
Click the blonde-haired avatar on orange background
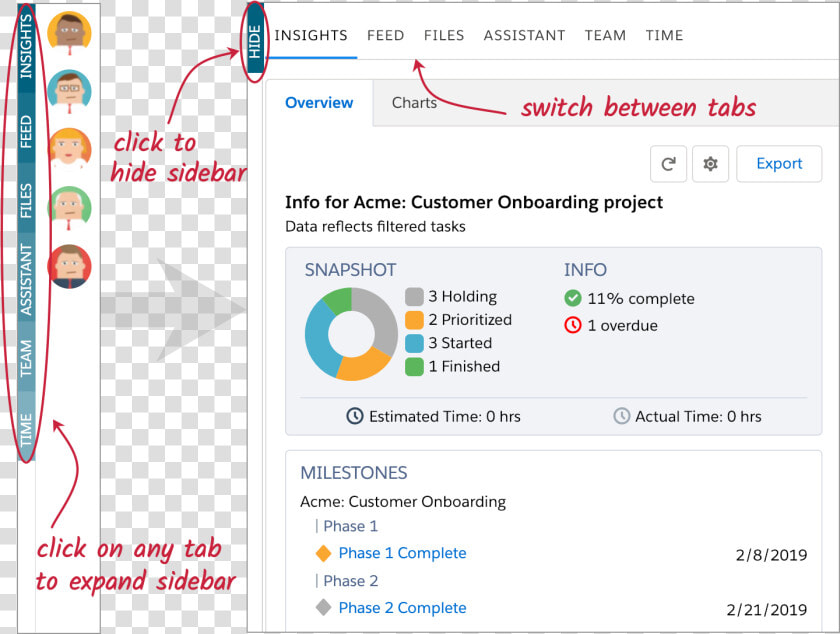69,148
